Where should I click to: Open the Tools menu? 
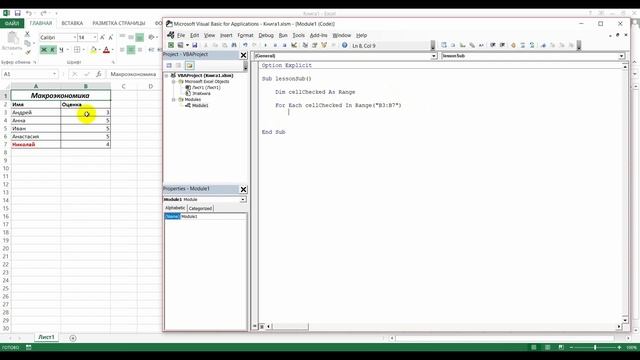[298, 36]
